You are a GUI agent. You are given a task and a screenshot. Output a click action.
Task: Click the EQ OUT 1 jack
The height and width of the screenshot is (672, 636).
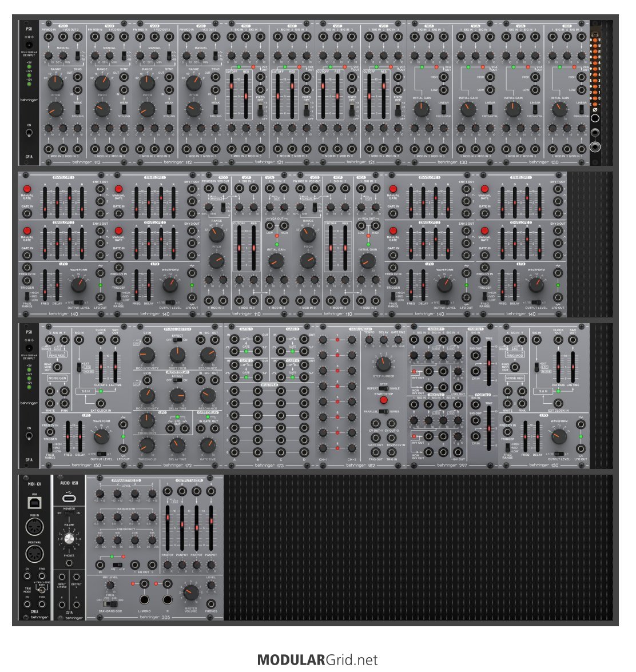[x=134, y=565]
